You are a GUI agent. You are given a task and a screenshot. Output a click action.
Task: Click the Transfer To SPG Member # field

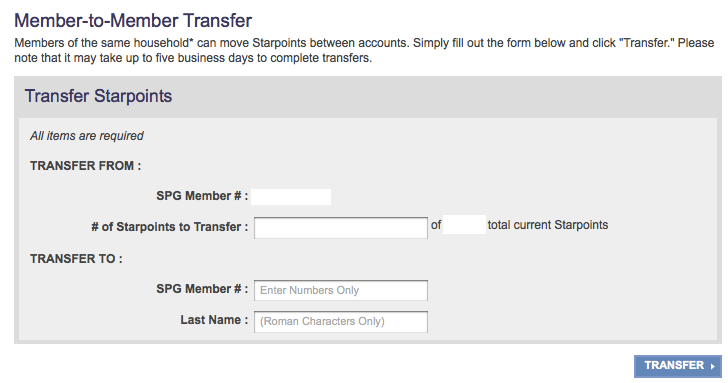[341, 290]
